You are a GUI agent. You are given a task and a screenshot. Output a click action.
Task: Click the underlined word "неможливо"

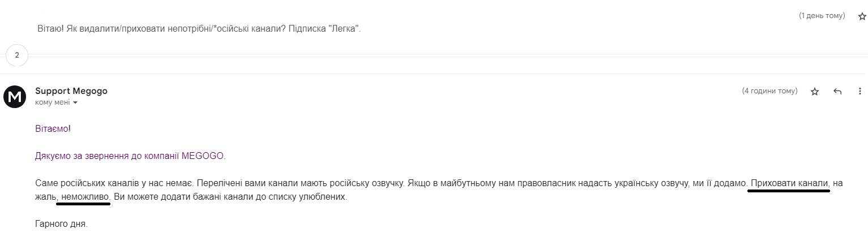85,199
